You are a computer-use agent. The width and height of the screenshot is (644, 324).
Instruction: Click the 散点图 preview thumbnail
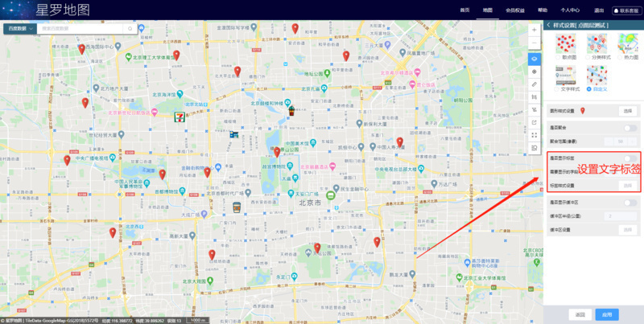click(x=566, y=43)
